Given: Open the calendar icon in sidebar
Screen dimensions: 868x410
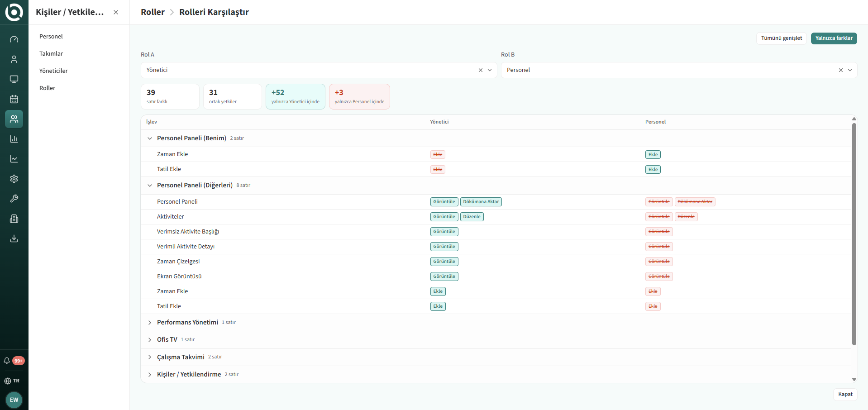Looking at the screenshot, I should pyautogui.click(x=14, y=99).
